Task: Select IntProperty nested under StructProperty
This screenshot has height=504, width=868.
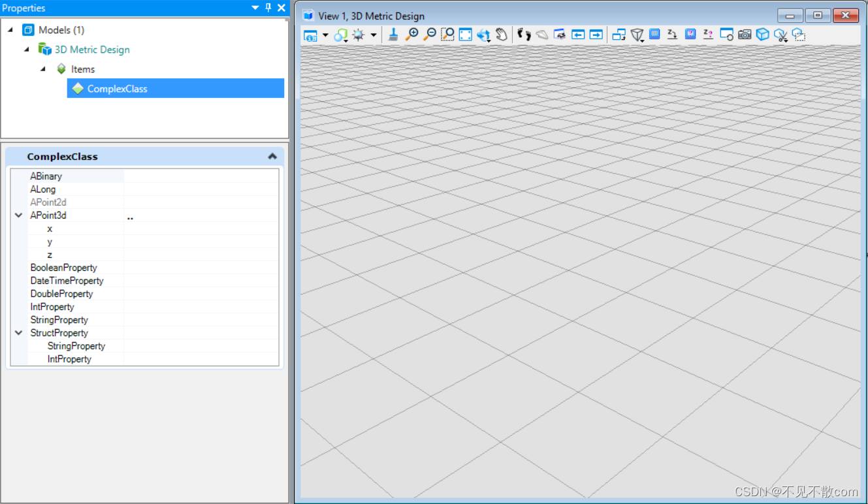Action: (x=69, y=359)
